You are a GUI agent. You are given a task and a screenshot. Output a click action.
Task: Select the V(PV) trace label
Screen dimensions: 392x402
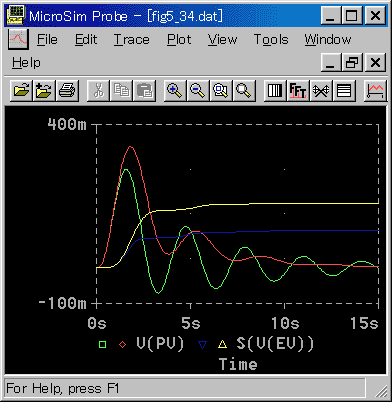point(160,343)
